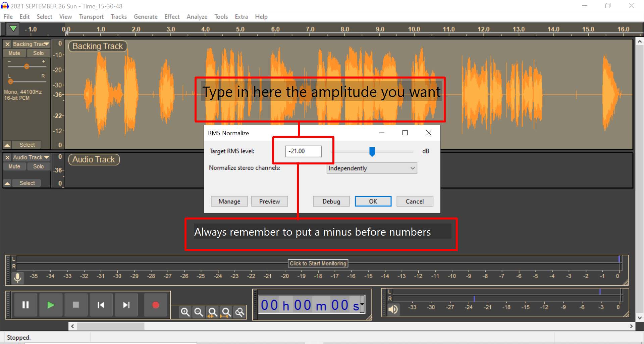
Task: Mute the Audio Track
Action: tap(14, 166)
